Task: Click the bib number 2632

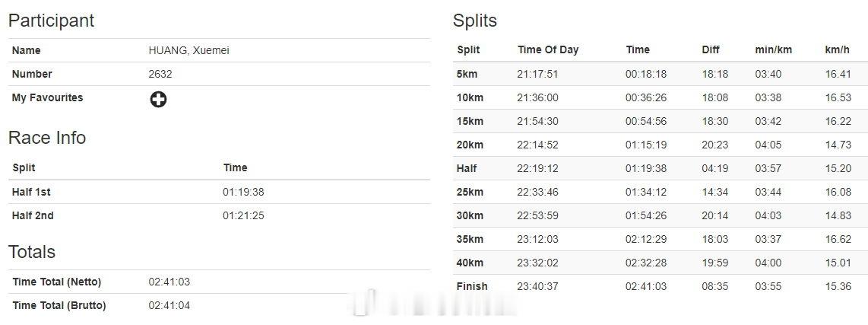Action: (x=160, y=75)
